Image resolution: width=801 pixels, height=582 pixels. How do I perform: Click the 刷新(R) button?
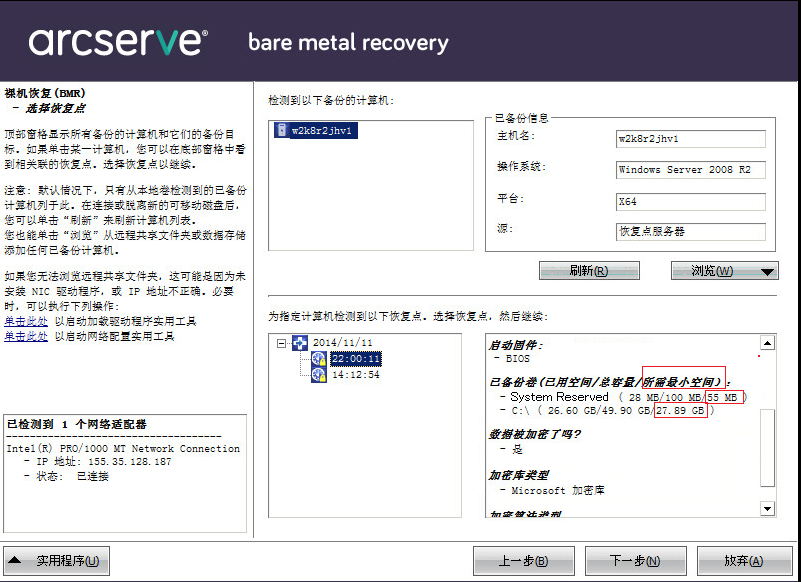[589, 271]
